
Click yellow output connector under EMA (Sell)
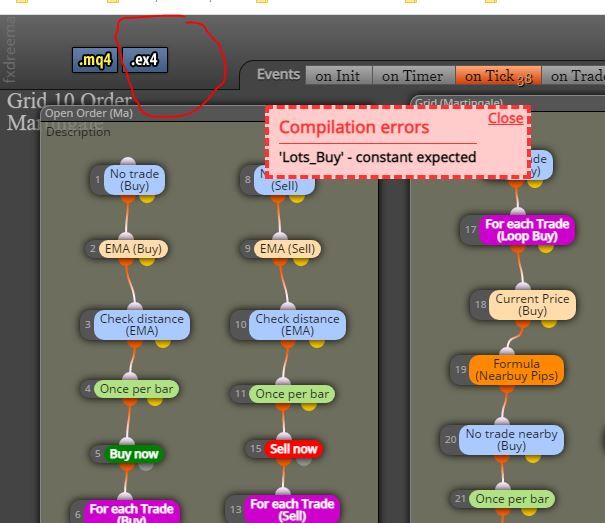click(x=301, y=261)
